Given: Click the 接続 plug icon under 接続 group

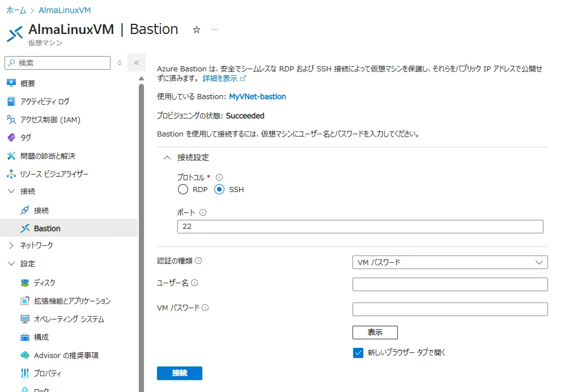Looking at the screenshot, I should (x=25, y=210).
